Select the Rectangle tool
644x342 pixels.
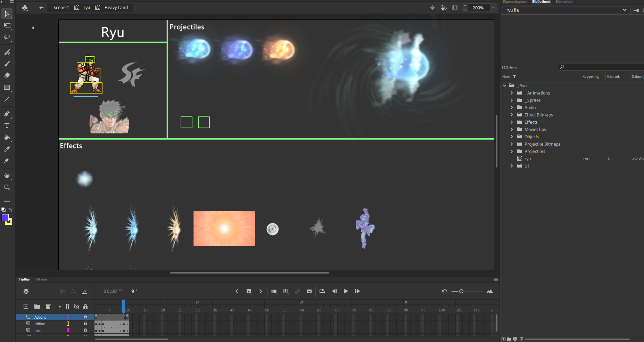point(7,87)
